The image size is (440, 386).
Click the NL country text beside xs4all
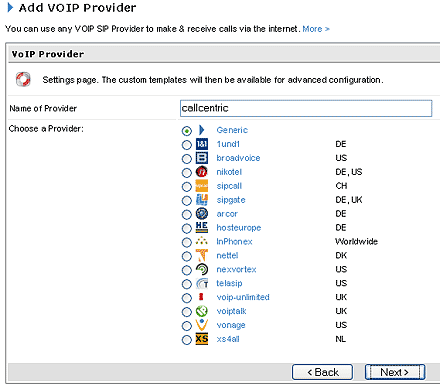pyautogui.click(x=341, y=339)
